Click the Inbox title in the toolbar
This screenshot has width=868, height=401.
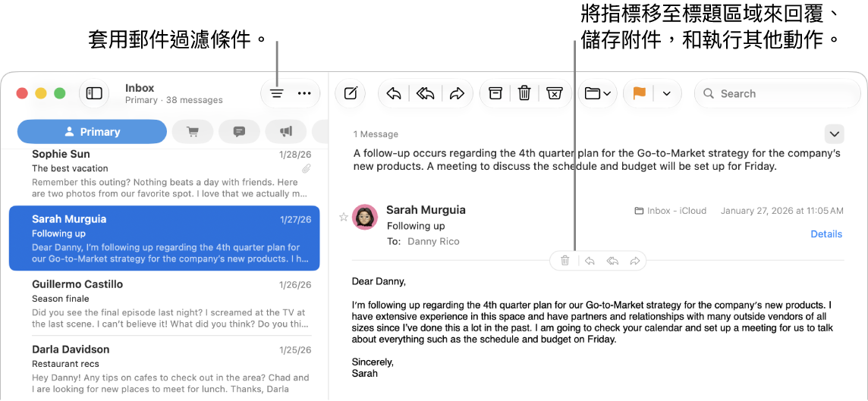pos(140,88)
